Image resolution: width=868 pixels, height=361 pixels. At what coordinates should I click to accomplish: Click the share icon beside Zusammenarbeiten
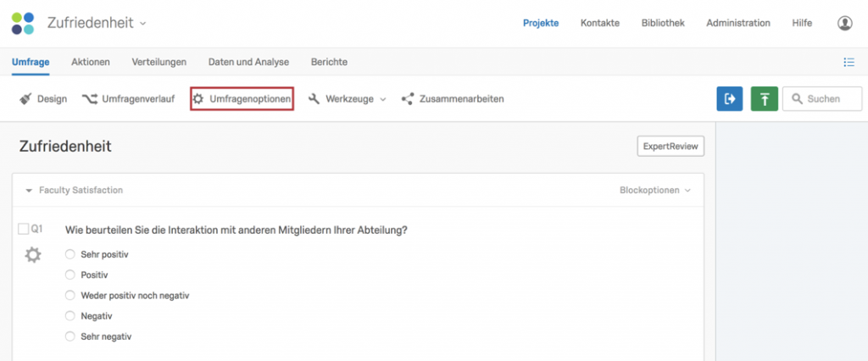[x=408, y=99]
